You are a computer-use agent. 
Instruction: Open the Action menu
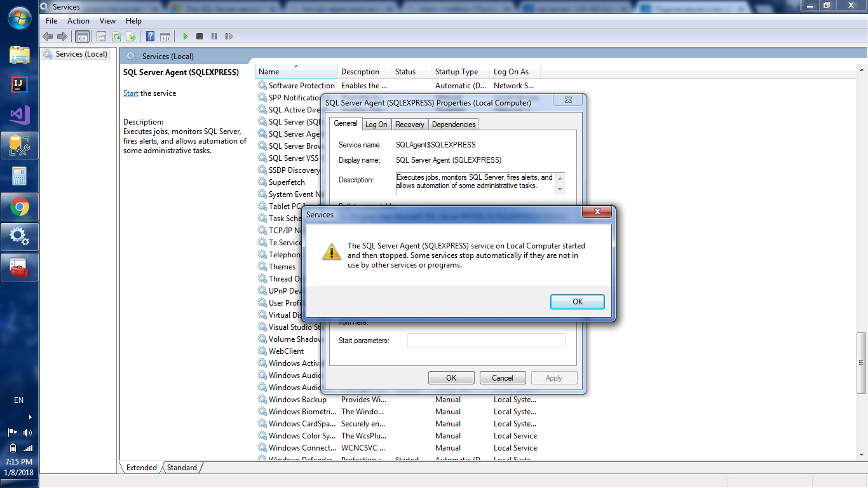79,21
